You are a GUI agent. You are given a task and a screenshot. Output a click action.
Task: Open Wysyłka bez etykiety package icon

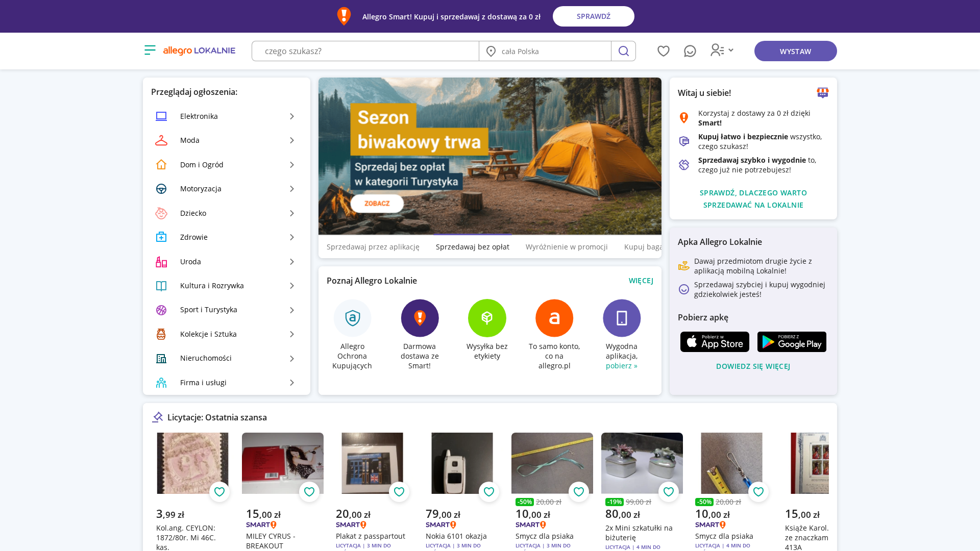(x=487, y=318)
